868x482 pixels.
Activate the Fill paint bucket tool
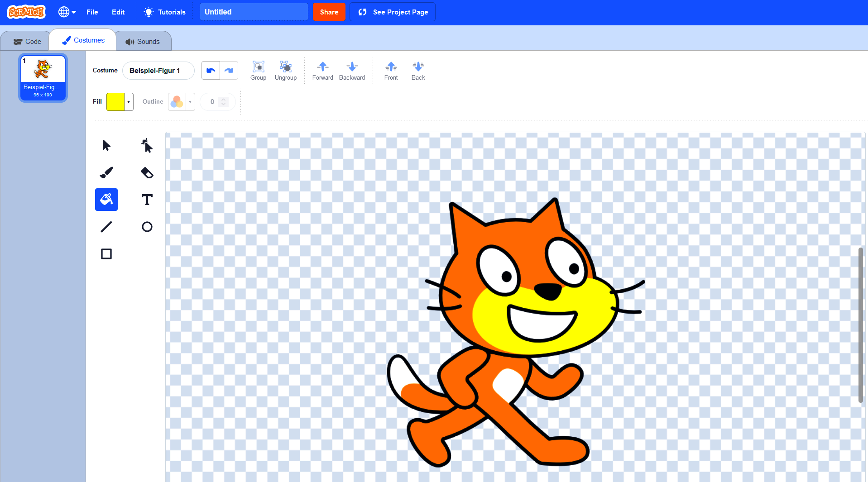106,200
